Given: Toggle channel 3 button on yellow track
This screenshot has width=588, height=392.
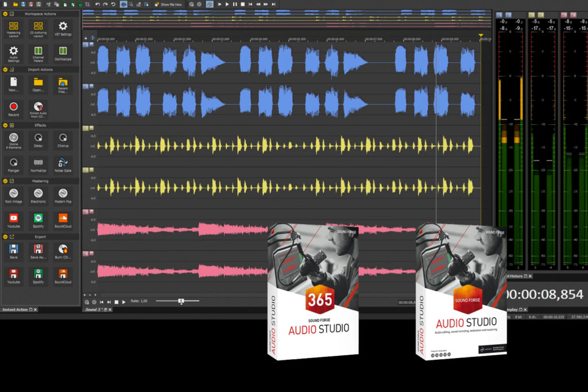Looking at the screenshot, I should [x=86, y=128].
